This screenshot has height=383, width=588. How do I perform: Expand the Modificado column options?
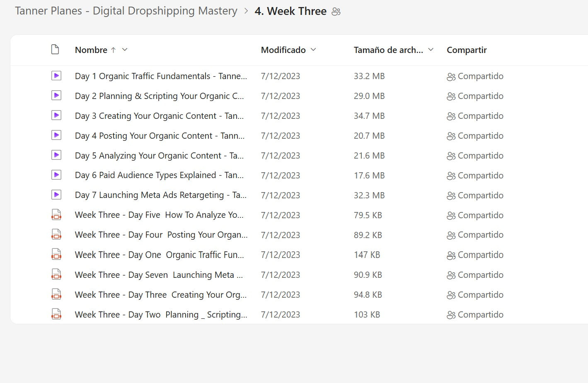[x=313, y=50]
